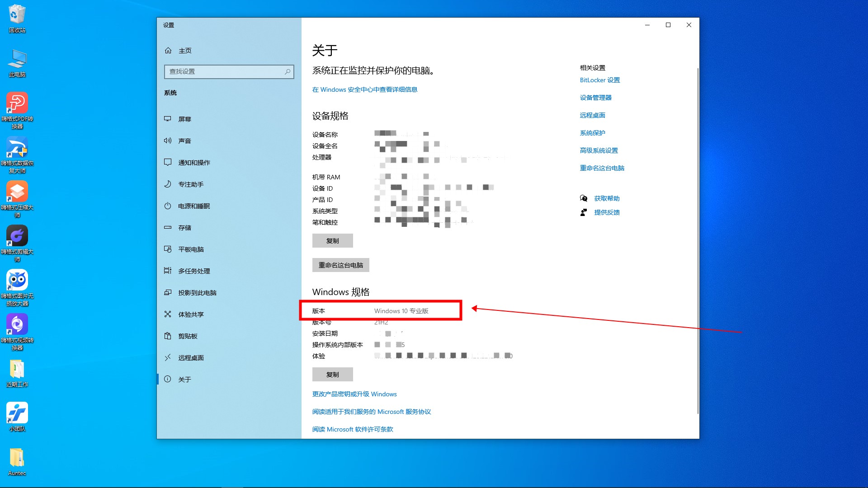This screenshot has width=868, height=488.
Task: Select the 多任务处理 icon
Action: (x=168, y=271)
